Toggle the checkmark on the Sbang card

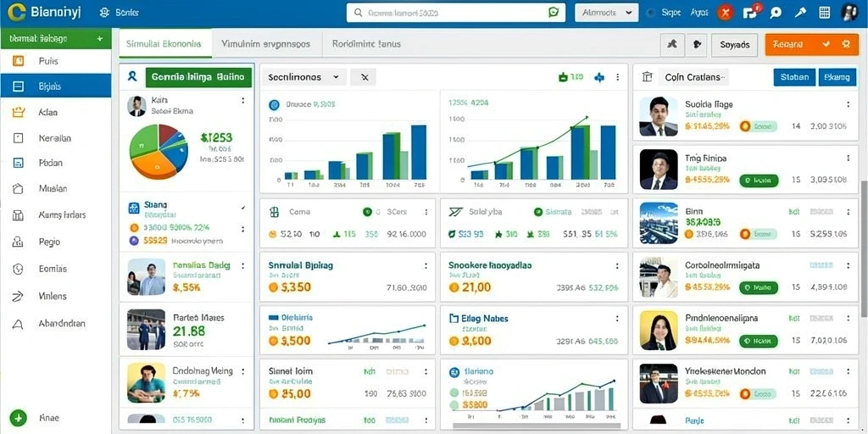pyautogui.click(x=242, y=209)
